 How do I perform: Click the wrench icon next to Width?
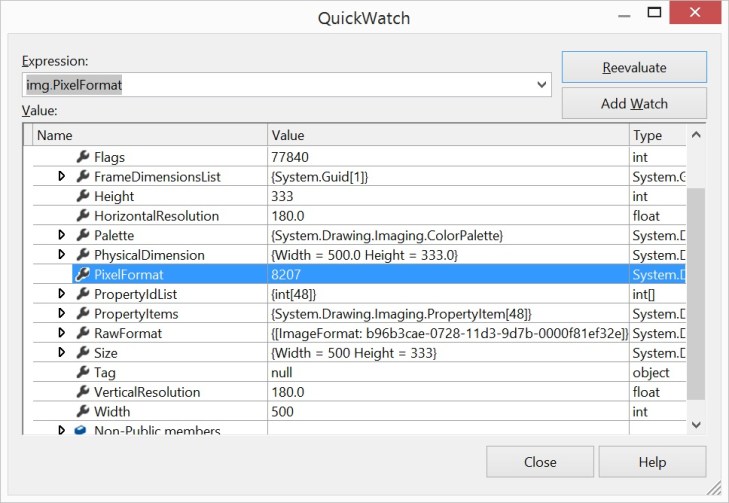click(x=83, y=411)
